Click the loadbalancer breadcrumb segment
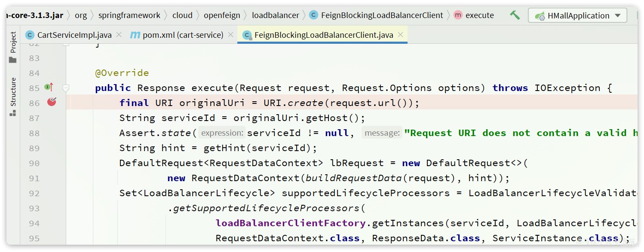Screen dimensions: 644x252 coord(276,15)
